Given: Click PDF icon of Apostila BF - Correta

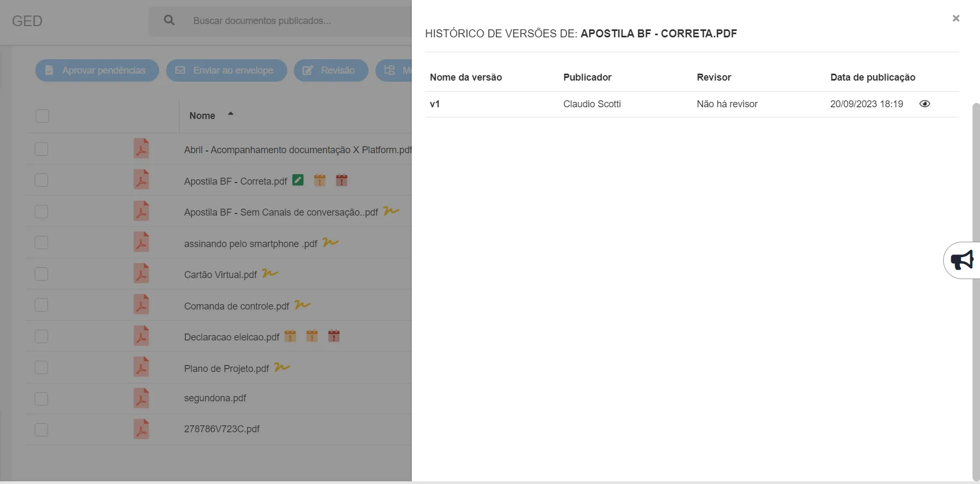Looking at the screenshot, I should coord(141,180).
